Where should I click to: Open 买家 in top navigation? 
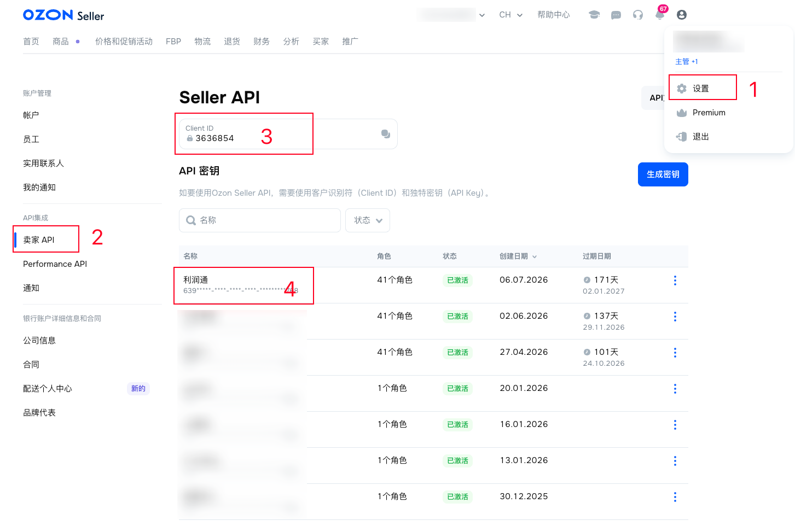[321, 42]
